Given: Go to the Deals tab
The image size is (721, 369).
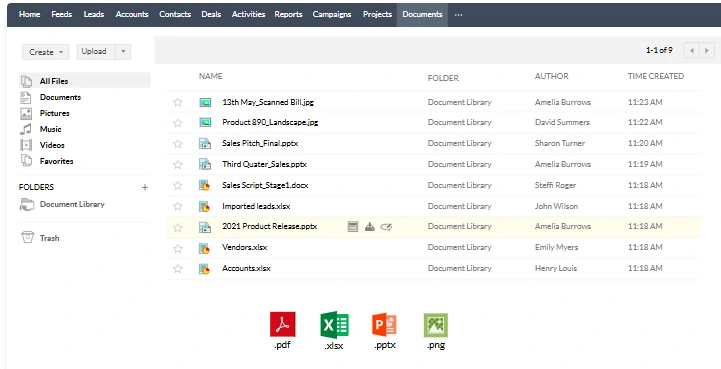Looking at the screenshot, I should tap(211, 14).
